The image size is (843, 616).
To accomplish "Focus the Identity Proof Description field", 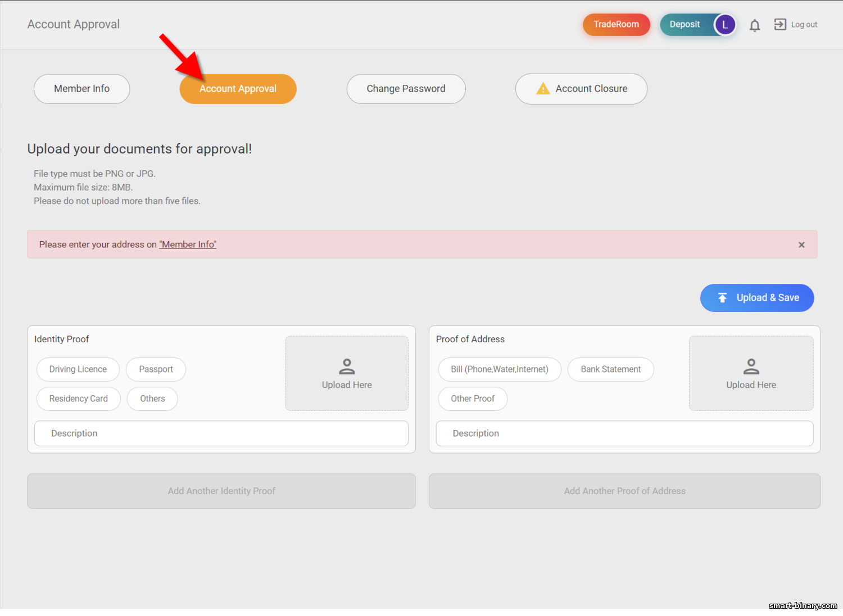I will click(221, 433).
